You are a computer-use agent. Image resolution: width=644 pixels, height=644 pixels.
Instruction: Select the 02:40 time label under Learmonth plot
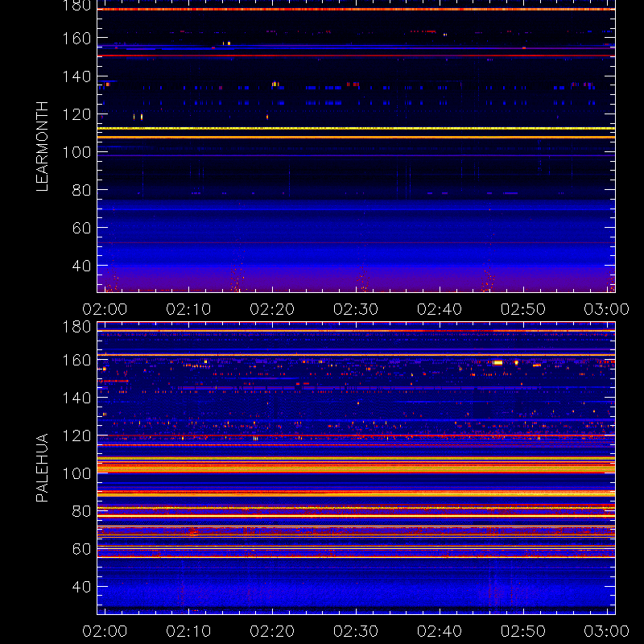click(440, 309)
